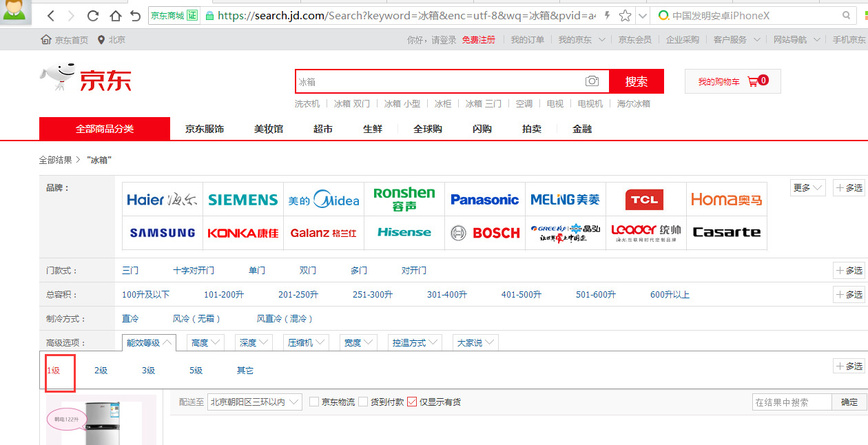
Task: Go back with the browser back arrow
Action: [x=51, y=15]
